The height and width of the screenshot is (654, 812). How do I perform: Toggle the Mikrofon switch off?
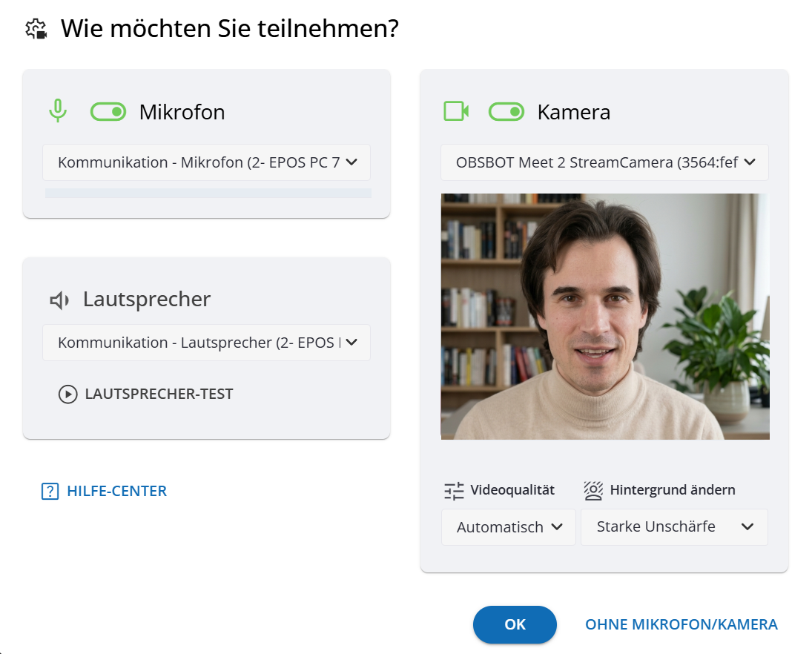[x=108, y=112]
